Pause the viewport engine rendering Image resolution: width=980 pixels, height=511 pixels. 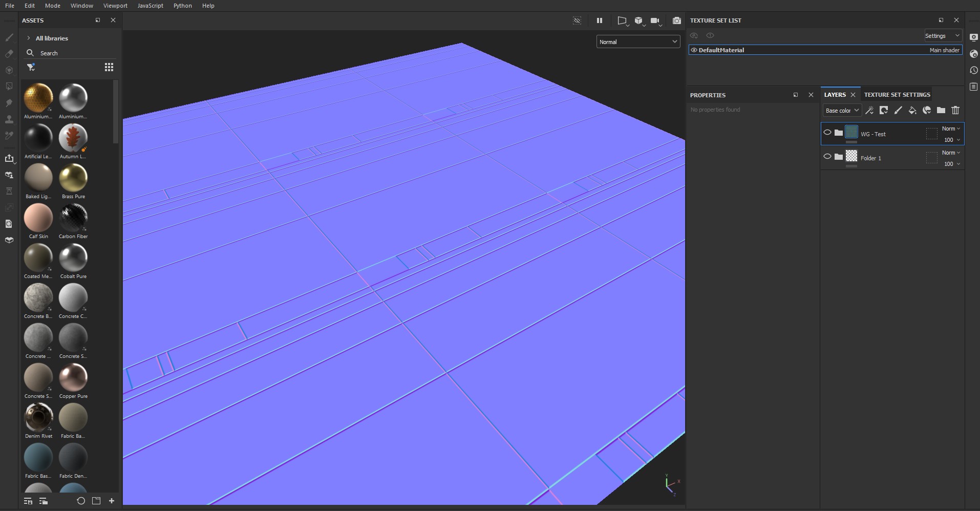600,20
